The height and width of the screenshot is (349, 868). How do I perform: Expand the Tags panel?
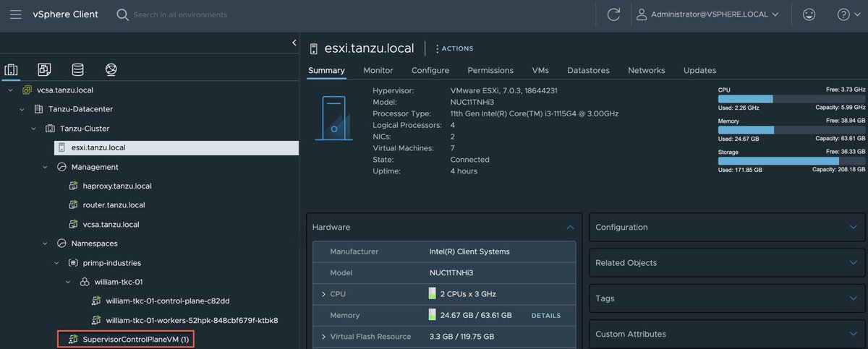(x=853, y=298)
